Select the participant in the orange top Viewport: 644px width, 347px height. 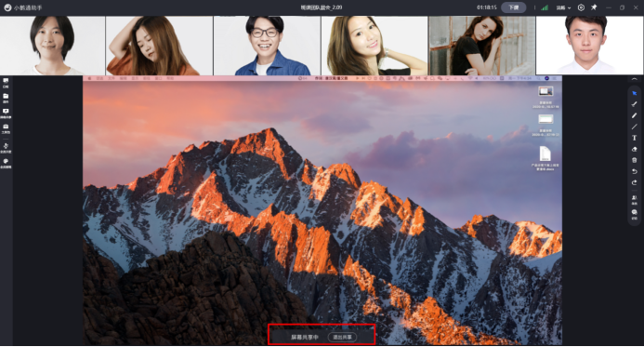coord(159,46)
